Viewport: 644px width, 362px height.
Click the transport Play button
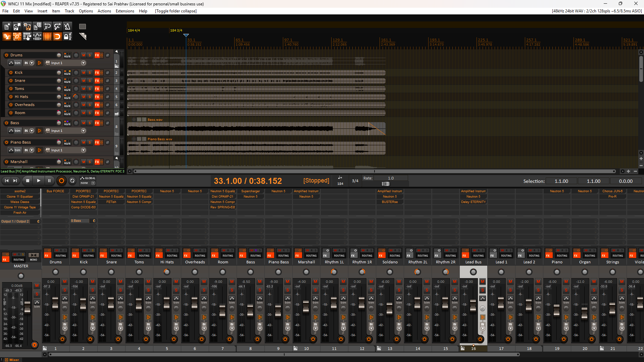39,181
